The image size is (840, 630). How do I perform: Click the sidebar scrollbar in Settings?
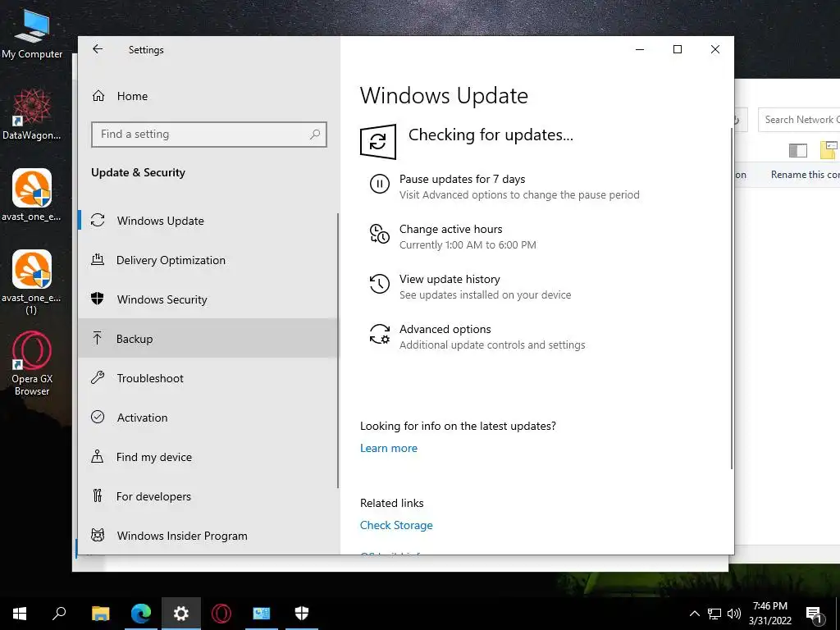coord(338,350)
